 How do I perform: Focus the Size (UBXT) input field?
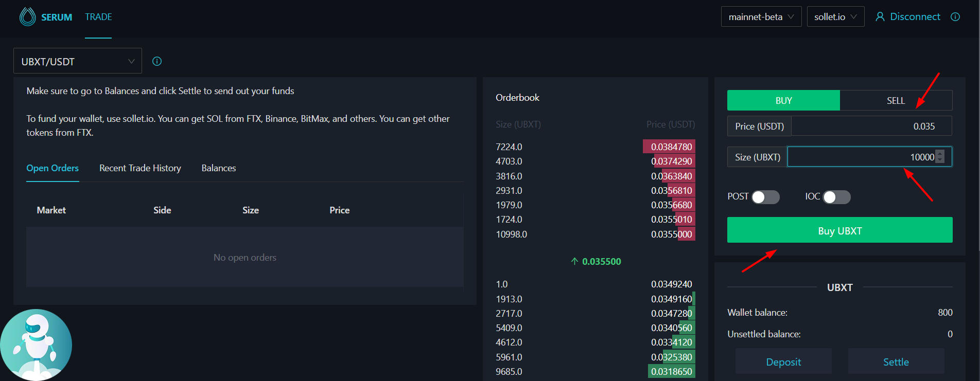coord(870,157)
